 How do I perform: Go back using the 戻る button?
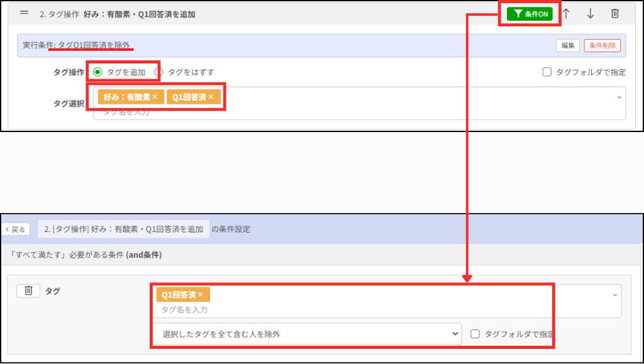(16, 229)
